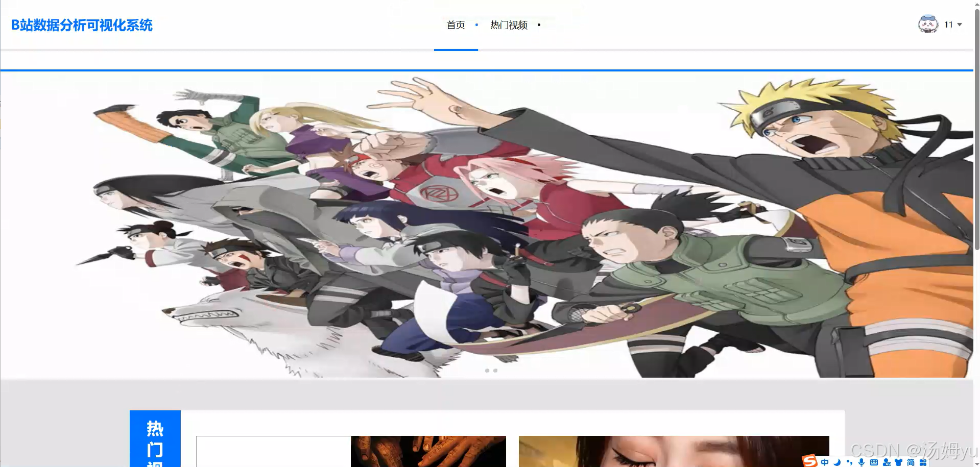Click the username 11
Screen dimensions: 980x467
[948, 24]
